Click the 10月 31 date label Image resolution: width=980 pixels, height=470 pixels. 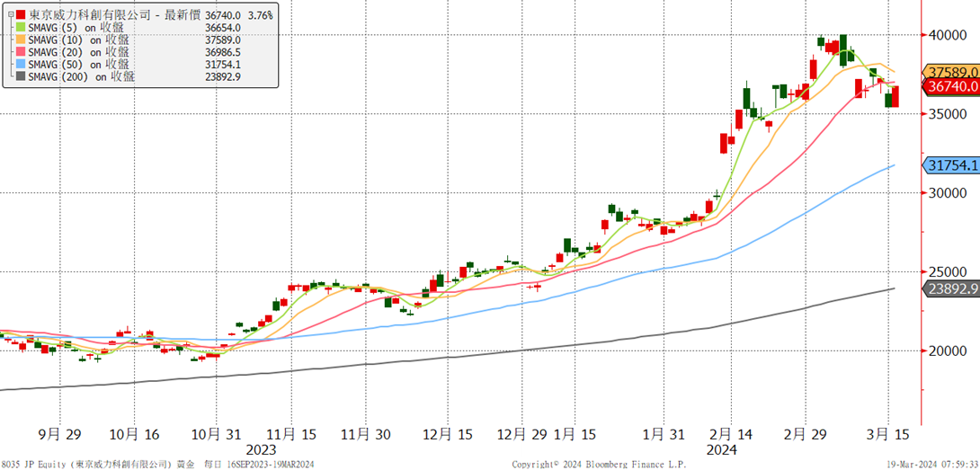216,434
